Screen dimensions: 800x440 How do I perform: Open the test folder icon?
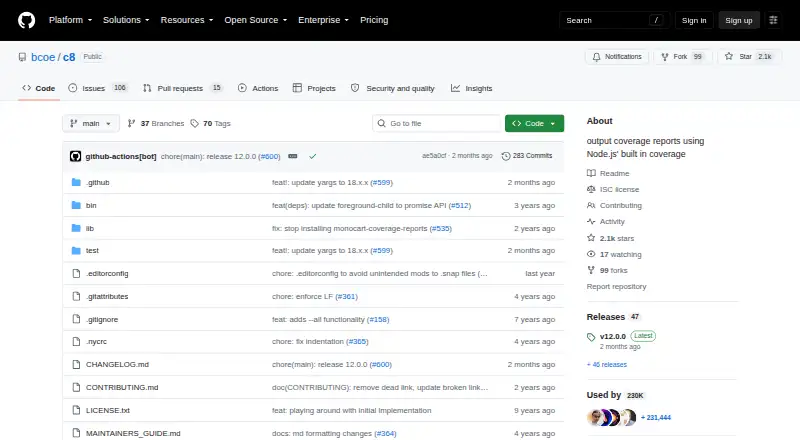(76, 251)
